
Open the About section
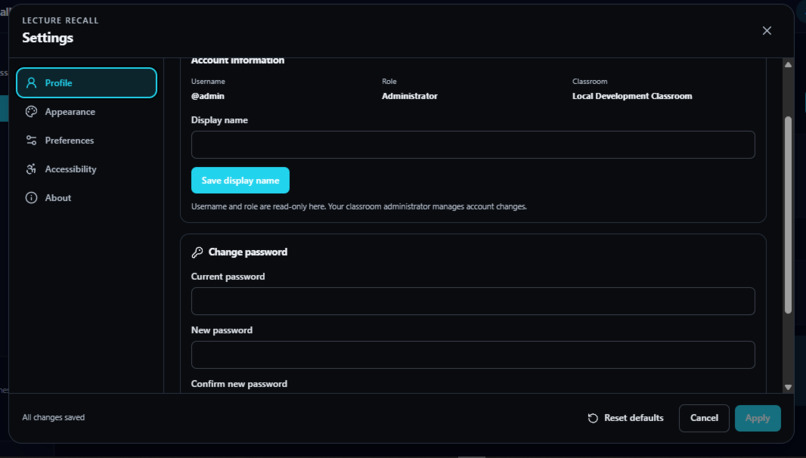click(x=86, y=198)
